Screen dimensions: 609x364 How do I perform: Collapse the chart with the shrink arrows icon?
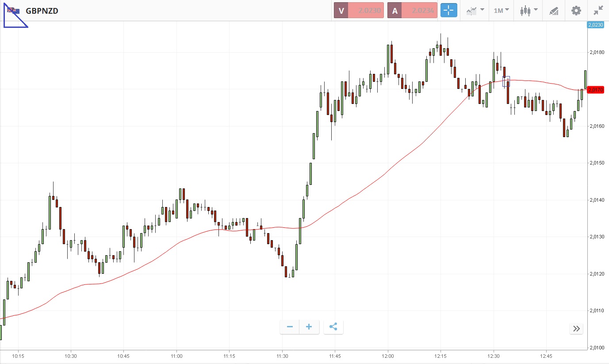[x=598, y=10]
